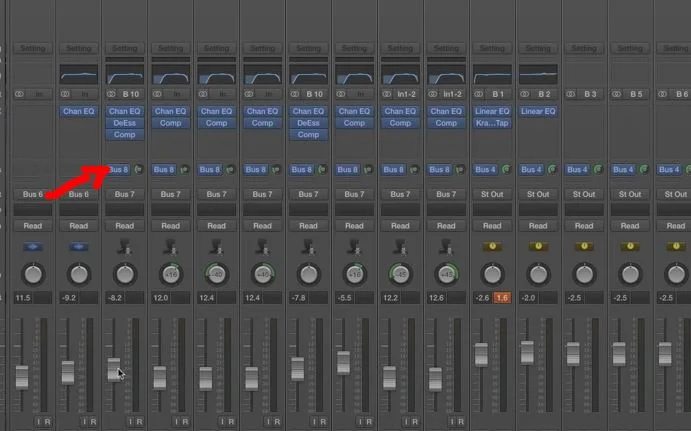
Task: Click the stereo format icon beside B 2 input
Action: pos(524,94)
